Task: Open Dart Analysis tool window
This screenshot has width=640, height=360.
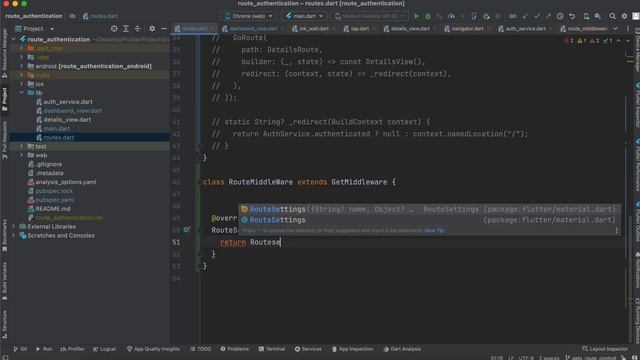Action: [x=402, y=349]
